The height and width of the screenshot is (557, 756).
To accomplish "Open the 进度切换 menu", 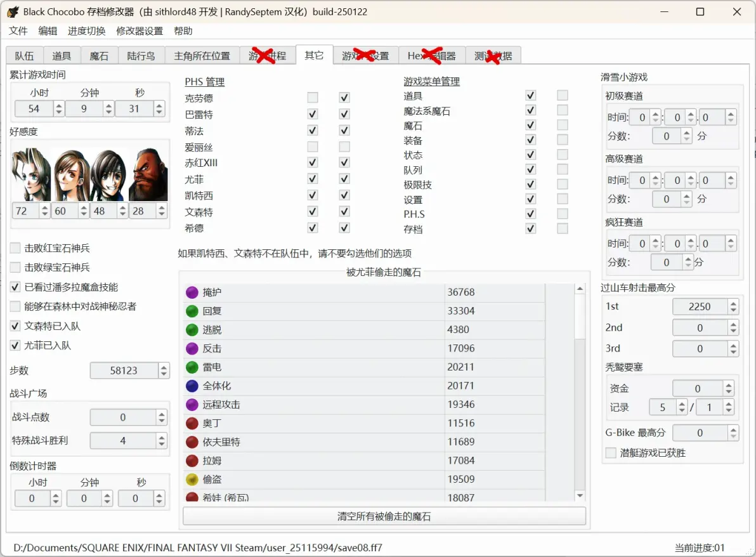I will [87, 31].
